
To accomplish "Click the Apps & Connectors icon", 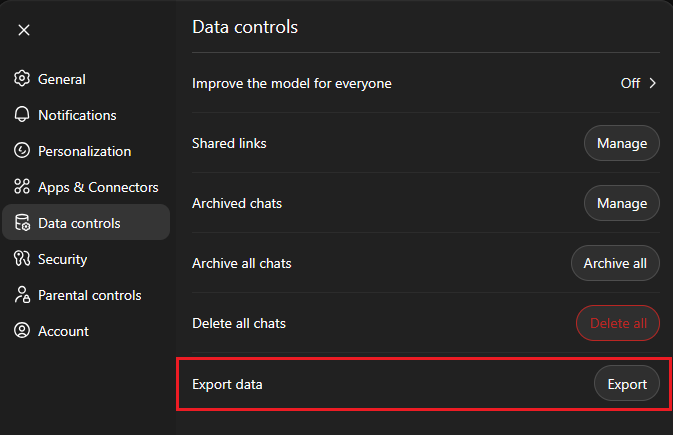I will [x=22, y=187].
